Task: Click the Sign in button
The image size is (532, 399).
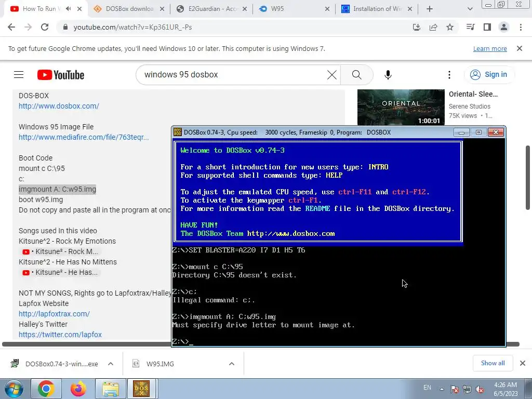Action: pyautogui.click(x=489, y=75)
